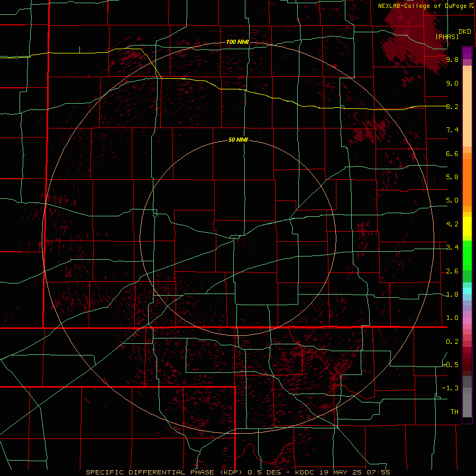
Task: Click the [PHAS] units label
Action: 447,37
